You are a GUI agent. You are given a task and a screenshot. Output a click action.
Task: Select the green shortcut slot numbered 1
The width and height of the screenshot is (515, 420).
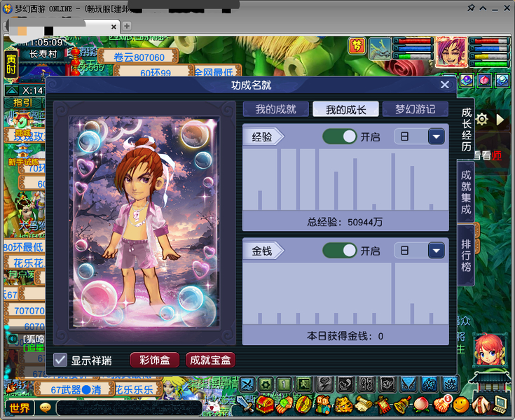[x=284, y=384]
